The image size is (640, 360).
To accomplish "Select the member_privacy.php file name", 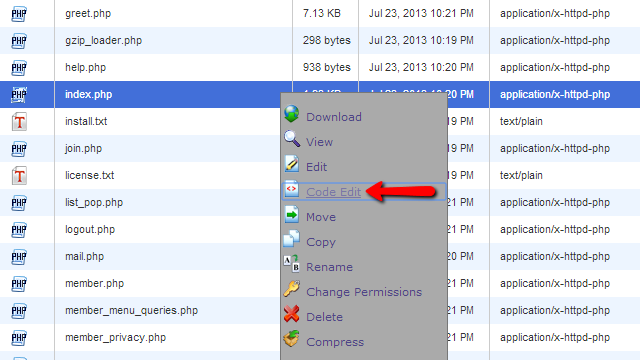I will pyautogui.click(x=116, y=337).
